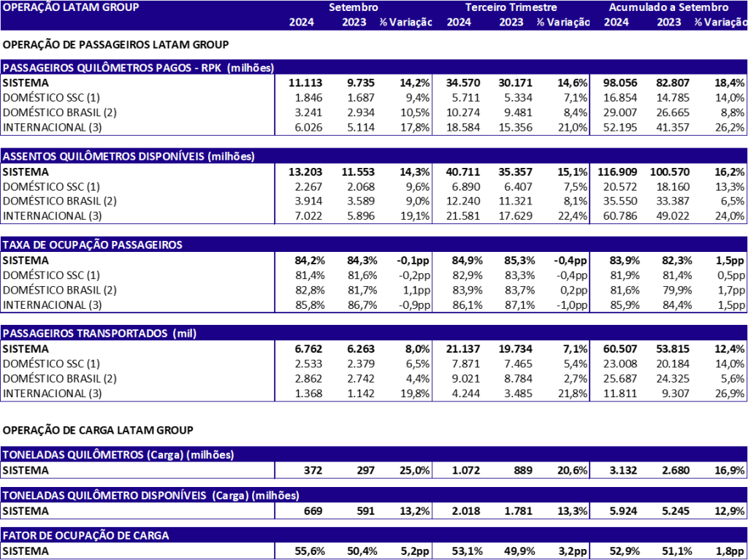The height and width of the screenshot is (560, 748).
Task: Click % Variação header under Terceiro Trimestre
Action: [x=562, y=22]
